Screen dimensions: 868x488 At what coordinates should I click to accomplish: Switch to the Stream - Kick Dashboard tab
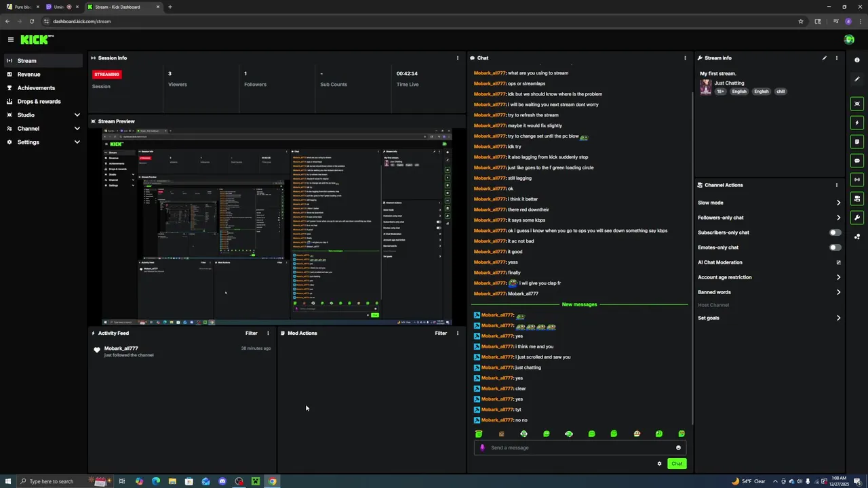(122, 7)
